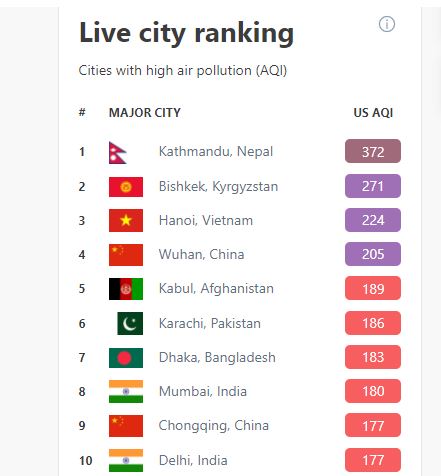Click the Afghanistan flag icon
The height and width of the screenshot is (476, 441).
(126, 289)
